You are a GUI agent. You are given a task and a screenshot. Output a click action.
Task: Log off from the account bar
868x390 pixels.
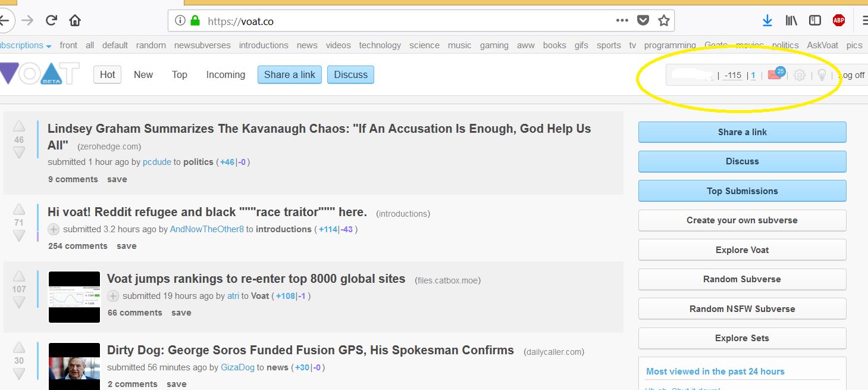click(851, 75)
